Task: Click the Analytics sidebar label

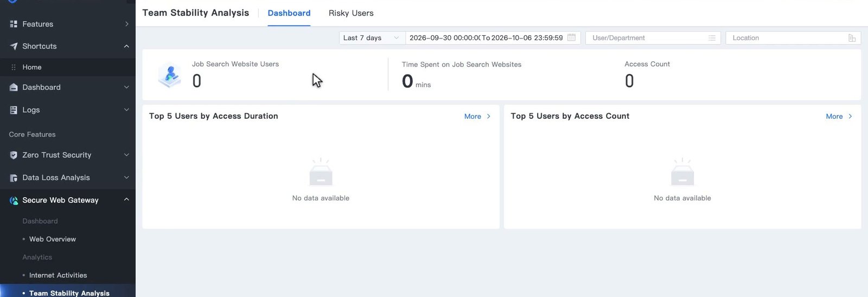Action: click(37, 257)
